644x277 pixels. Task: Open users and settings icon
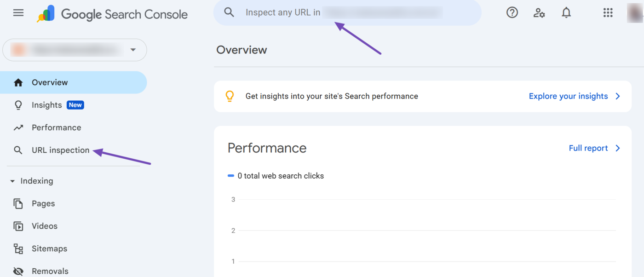[539, 13]
